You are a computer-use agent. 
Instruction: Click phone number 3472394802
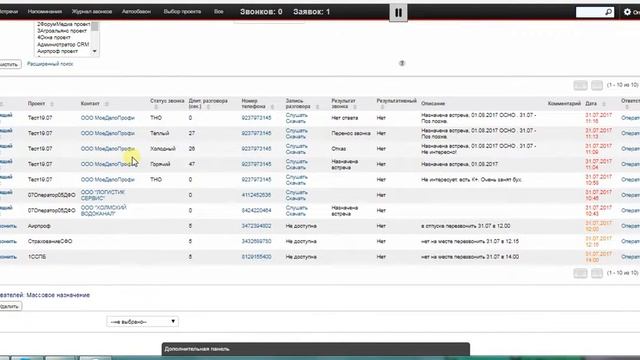(x=256, y=226)
